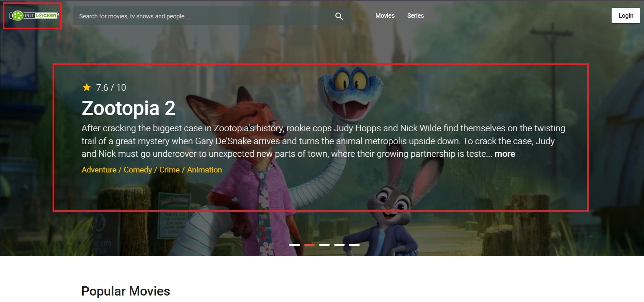The height and width of the screenshot is (302, 644).
Task: Expand description with the more link
Action: point(505,154)
